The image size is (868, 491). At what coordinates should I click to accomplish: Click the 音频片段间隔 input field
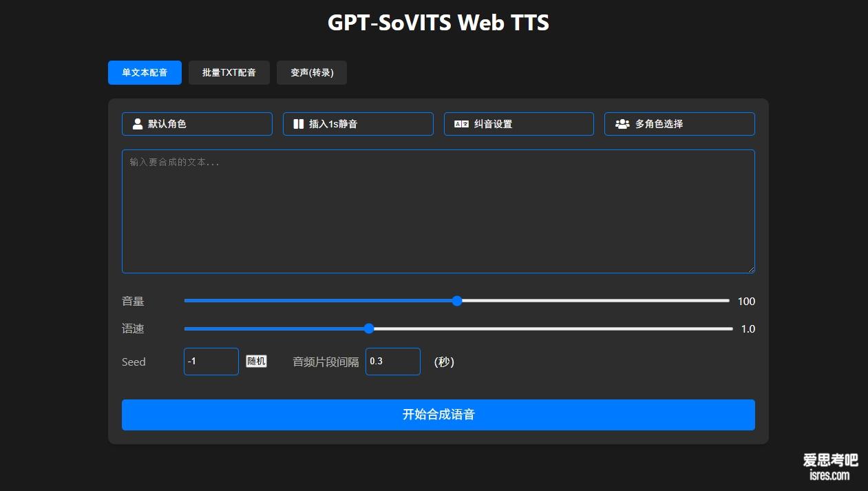tap(393, 362)
